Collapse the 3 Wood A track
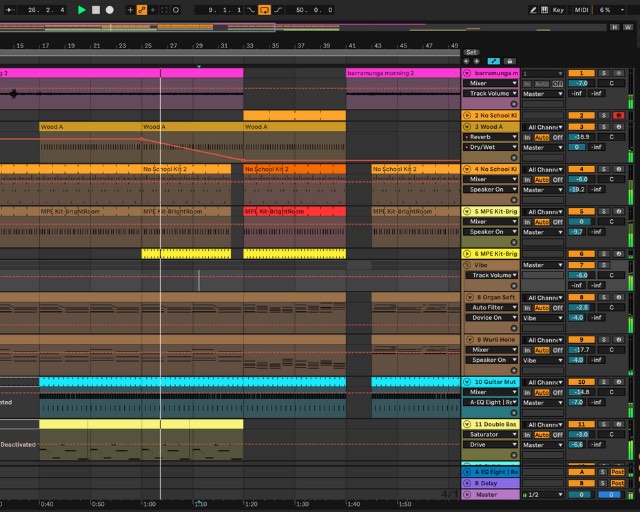This screenshot has width=640, height=512. (467, 127)
